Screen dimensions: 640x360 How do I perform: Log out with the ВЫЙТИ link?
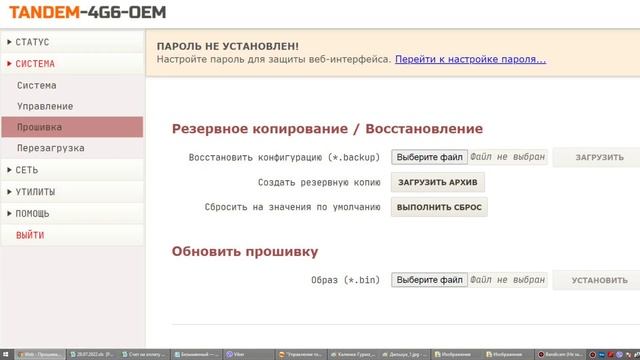72,235
